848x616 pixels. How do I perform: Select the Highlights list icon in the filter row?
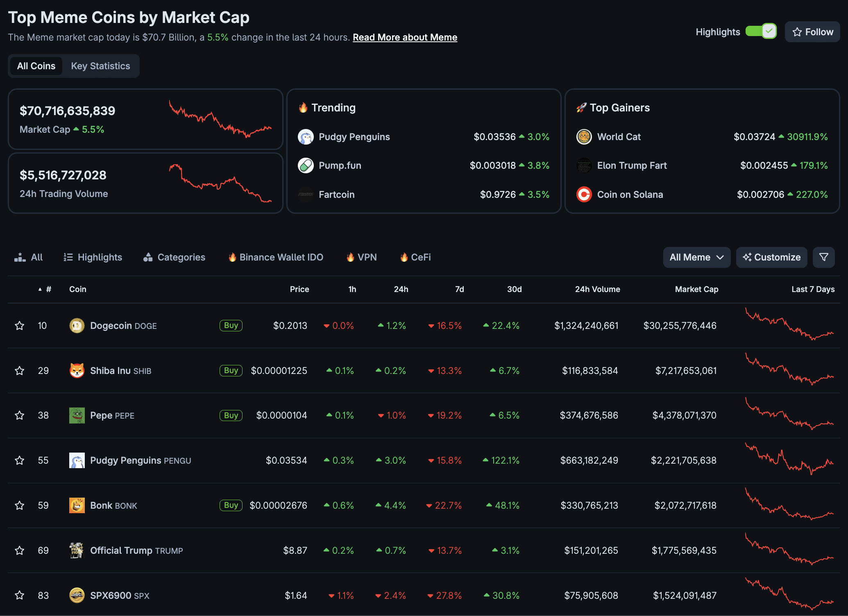pos(68,257)
